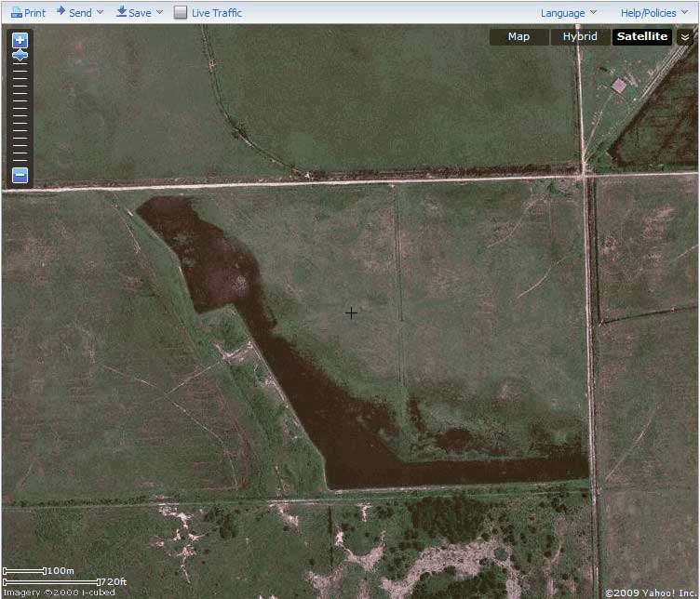Click the zoom slider handle
Image resolution: width=700 pixels, height=599 pixels.
click(20, 55)
